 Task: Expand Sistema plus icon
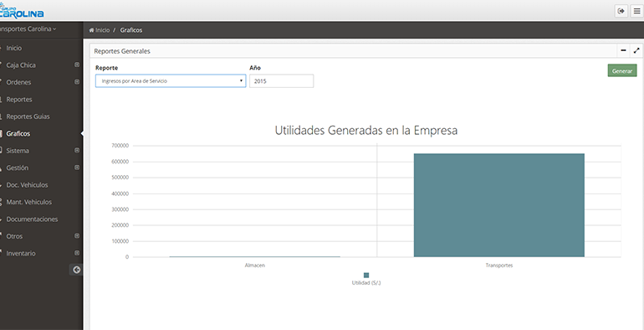coord(77,150)
